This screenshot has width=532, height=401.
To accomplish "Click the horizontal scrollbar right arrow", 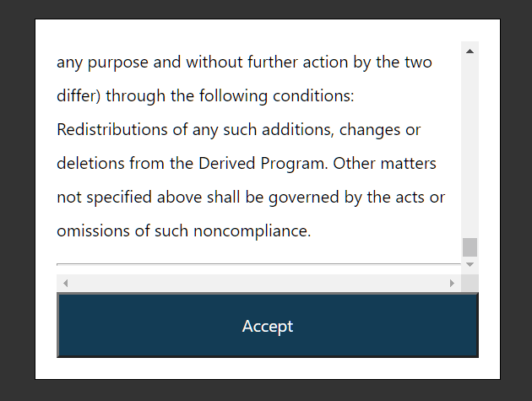I will coord(452,283).
